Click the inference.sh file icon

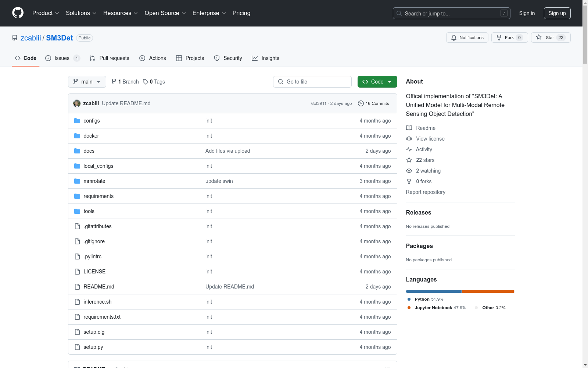point(77,302)
